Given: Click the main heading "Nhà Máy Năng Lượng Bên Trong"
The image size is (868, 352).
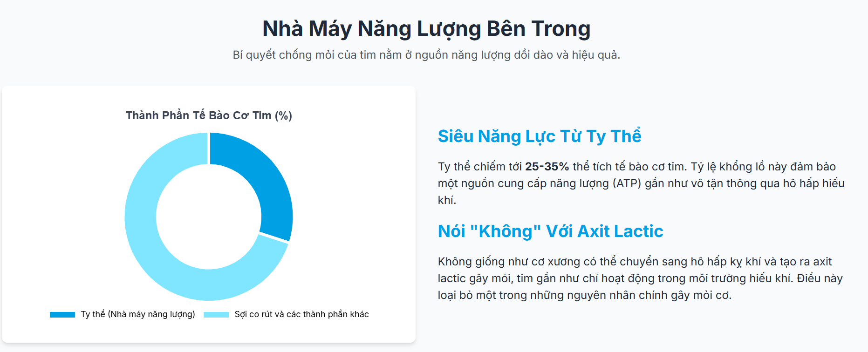Looking at the screenshot, I should pyautogui.click(x=426, y=28).
